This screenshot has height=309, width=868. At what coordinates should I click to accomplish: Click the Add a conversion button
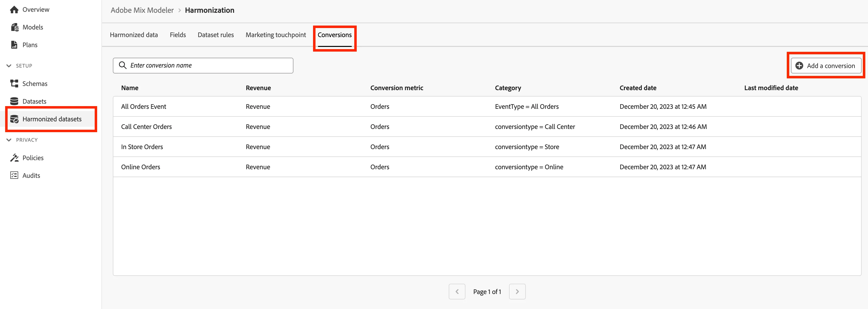826,66
